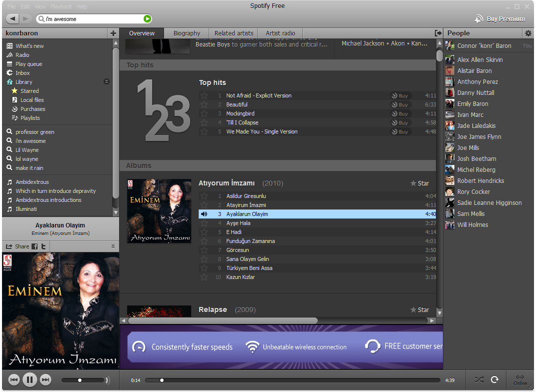Share track on Facebook
Screen dimensions: 536x392
click(35, 246)
